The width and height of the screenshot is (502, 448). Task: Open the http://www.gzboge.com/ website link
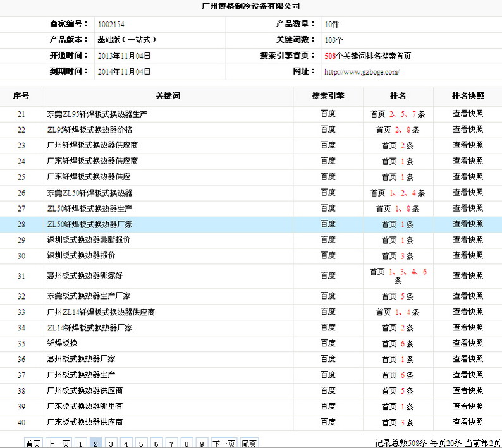(x=362, y=72)
